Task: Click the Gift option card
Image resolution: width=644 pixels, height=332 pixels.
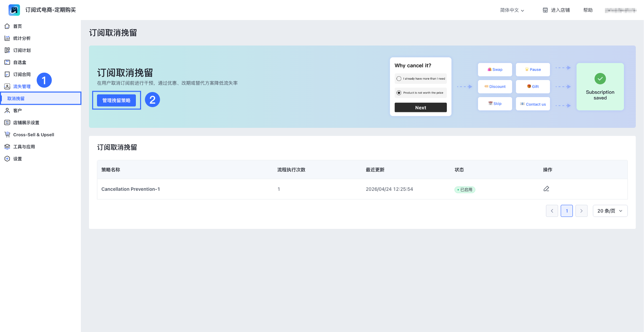Action: (x=533, y=87)
